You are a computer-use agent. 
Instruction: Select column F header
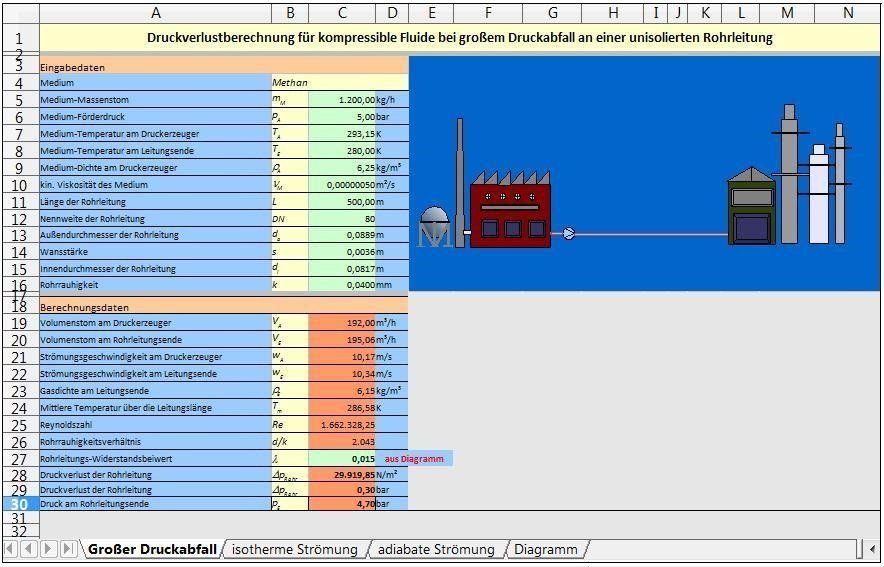(488, 13)
